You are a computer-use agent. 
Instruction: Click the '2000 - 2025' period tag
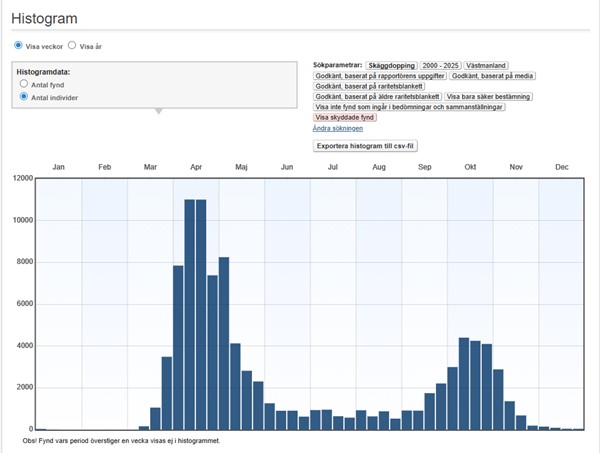(442, 64)
